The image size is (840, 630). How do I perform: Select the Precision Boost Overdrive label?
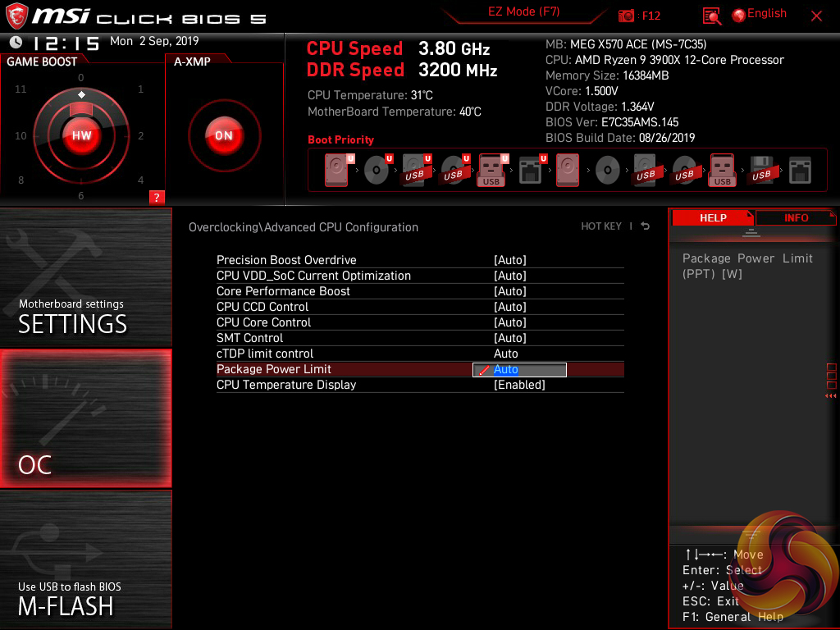pyautogui.click(x=286, y=260)
